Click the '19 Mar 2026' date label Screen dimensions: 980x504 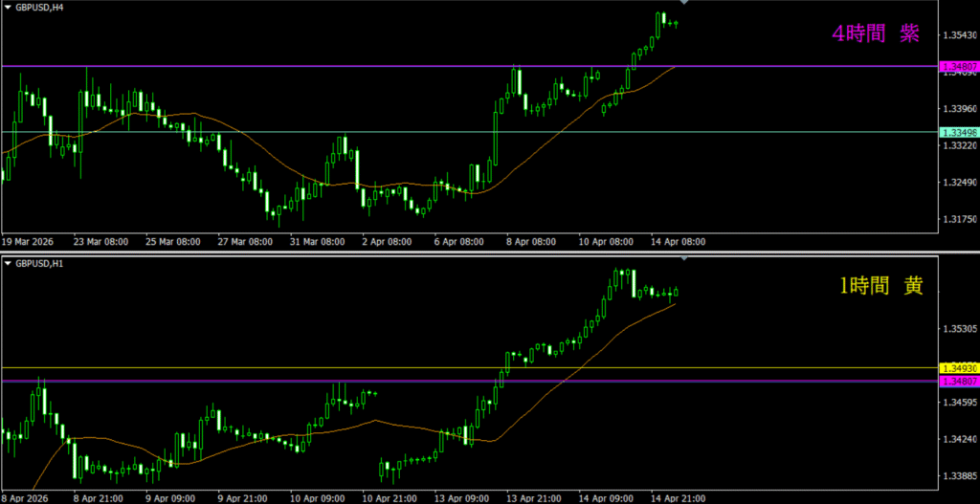point(29,242)
